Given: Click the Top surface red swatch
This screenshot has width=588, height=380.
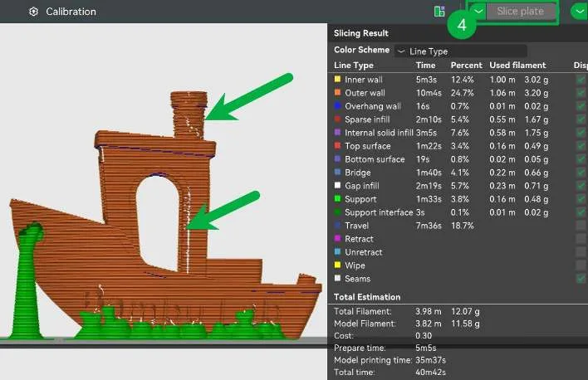Looking at the screenshot, I should click(337, 145).
